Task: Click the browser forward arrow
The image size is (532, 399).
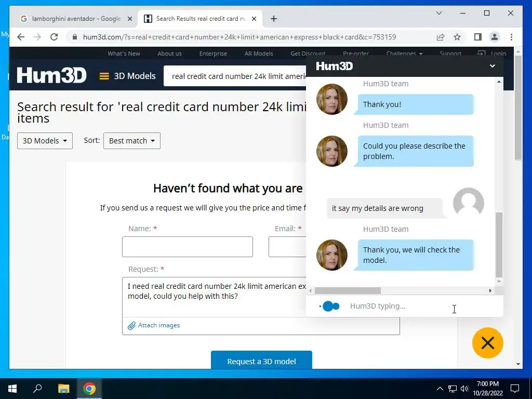Action: tap(37, 37)
